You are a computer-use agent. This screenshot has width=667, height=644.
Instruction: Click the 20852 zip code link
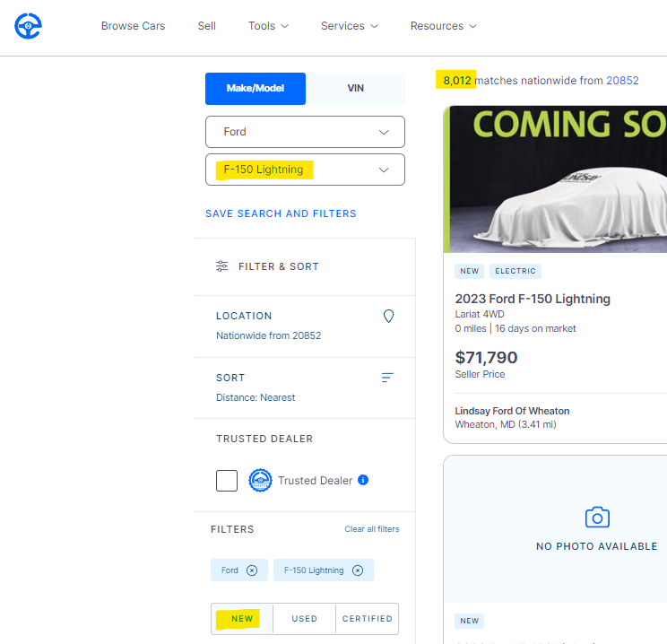coord(622,81)
